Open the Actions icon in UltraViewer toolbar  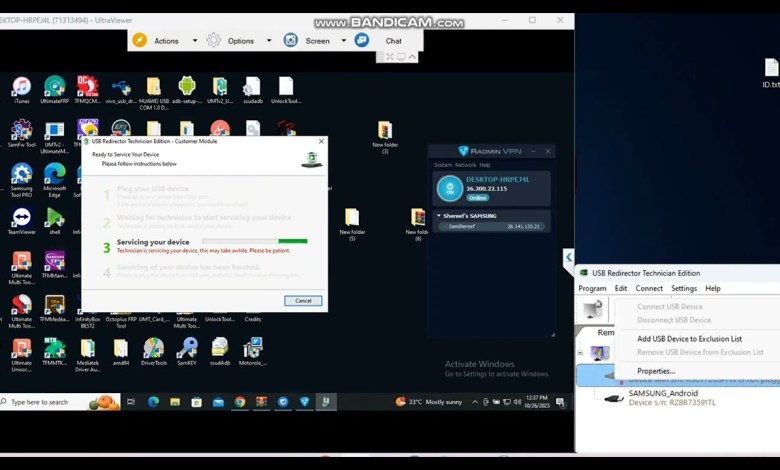[140, 40]
